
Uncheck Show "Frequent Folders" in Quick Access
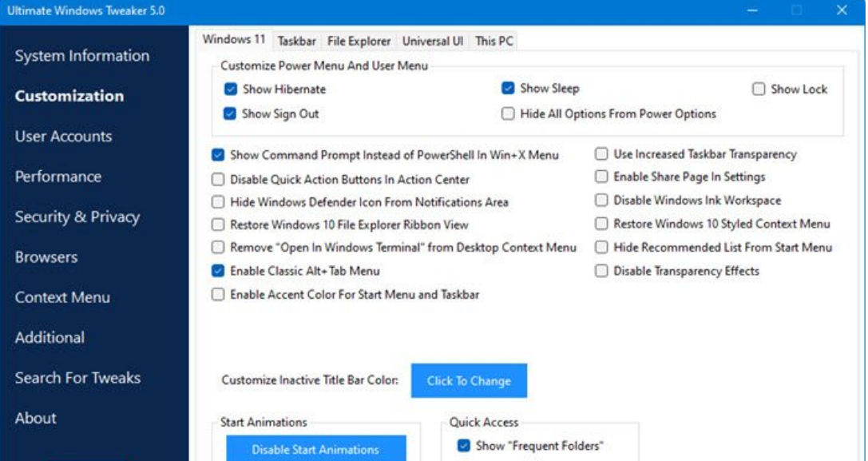(x=464, y=446)
